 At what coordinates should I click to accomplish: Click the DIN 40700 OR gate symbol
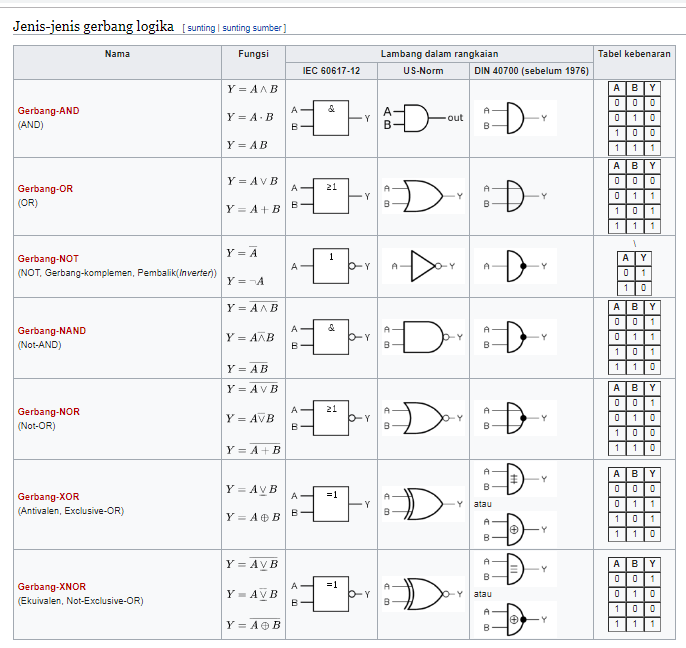[515, 196]
